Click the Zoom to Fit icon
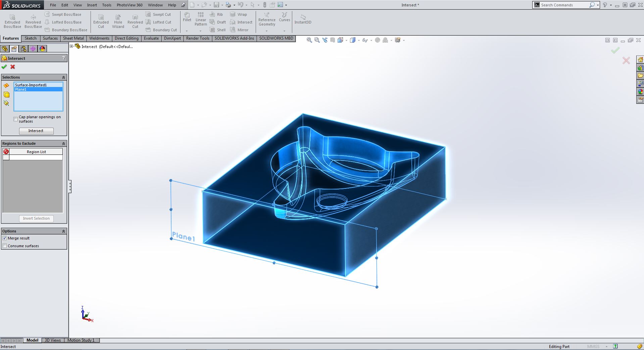This screenshot has height=350, width=644. pos(309,40)
